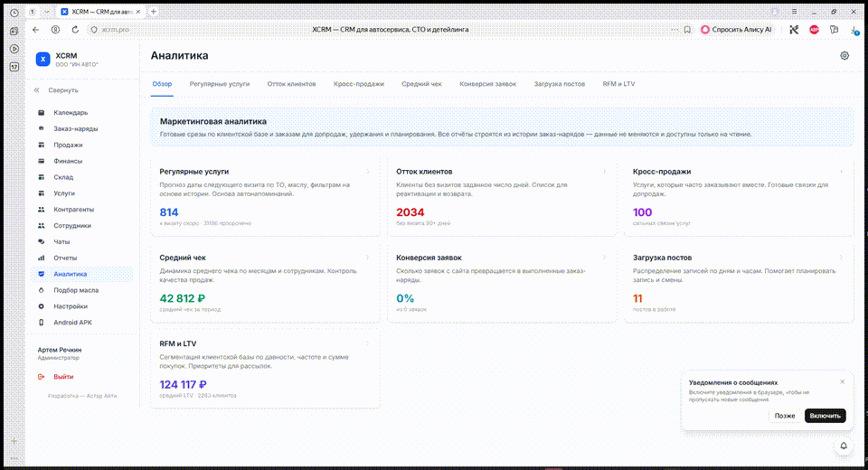The image size is (868, 470).
Task: Bookmark the page icon in address bar
Action: [687, 30]
